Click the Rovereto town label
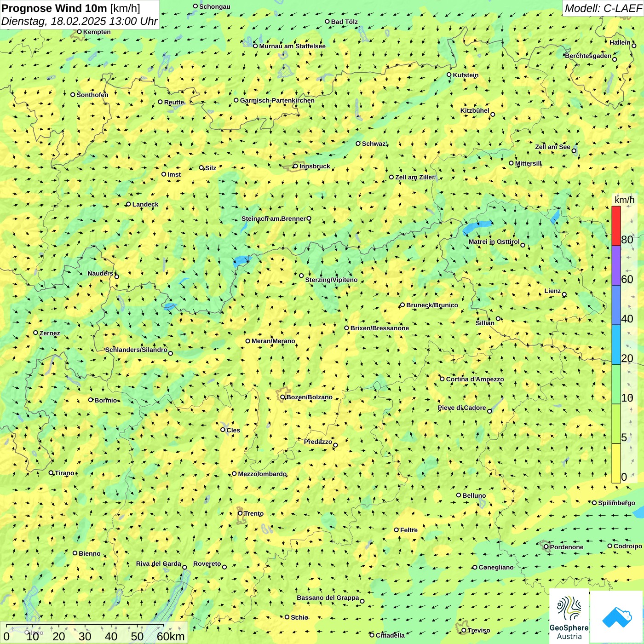 click(207, 563)
